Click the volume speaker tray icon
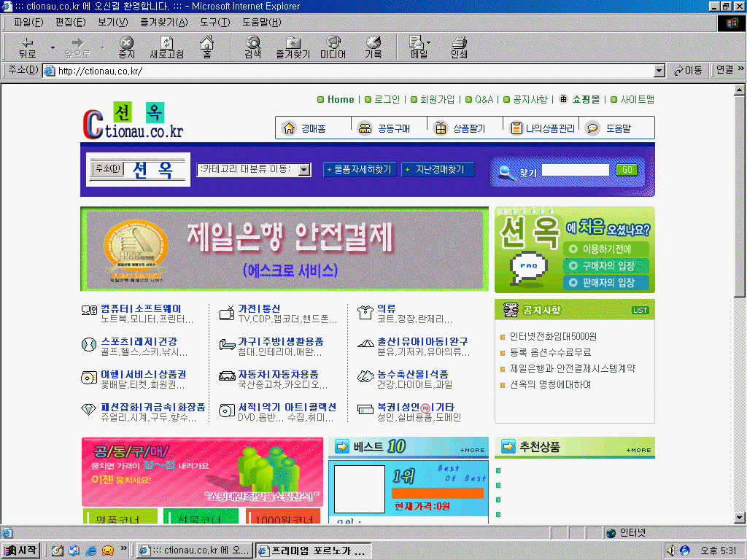 [x=671, y=551]
